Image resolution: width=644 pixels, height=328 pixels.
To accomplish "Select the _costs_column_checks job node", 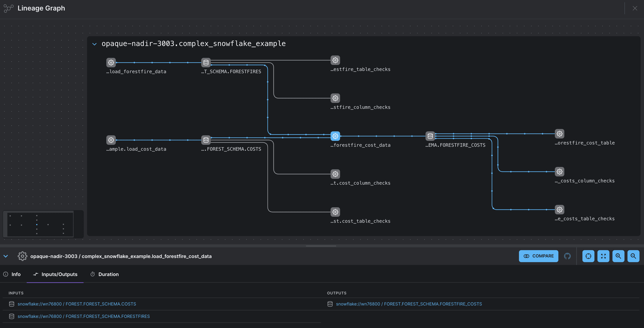I will coord(560,172).
